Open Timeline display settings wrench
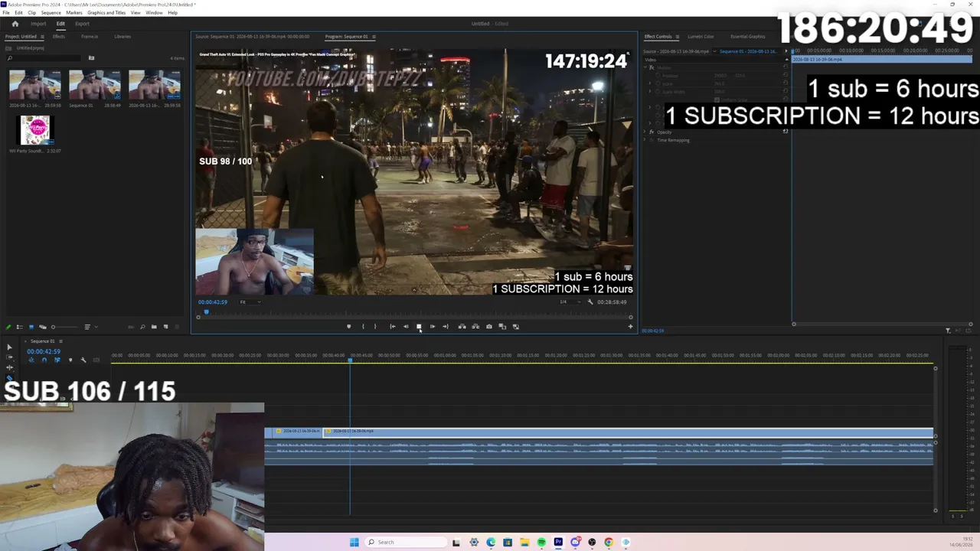The width and height of the screenshot is (980, 551). [x=83, y=360]
